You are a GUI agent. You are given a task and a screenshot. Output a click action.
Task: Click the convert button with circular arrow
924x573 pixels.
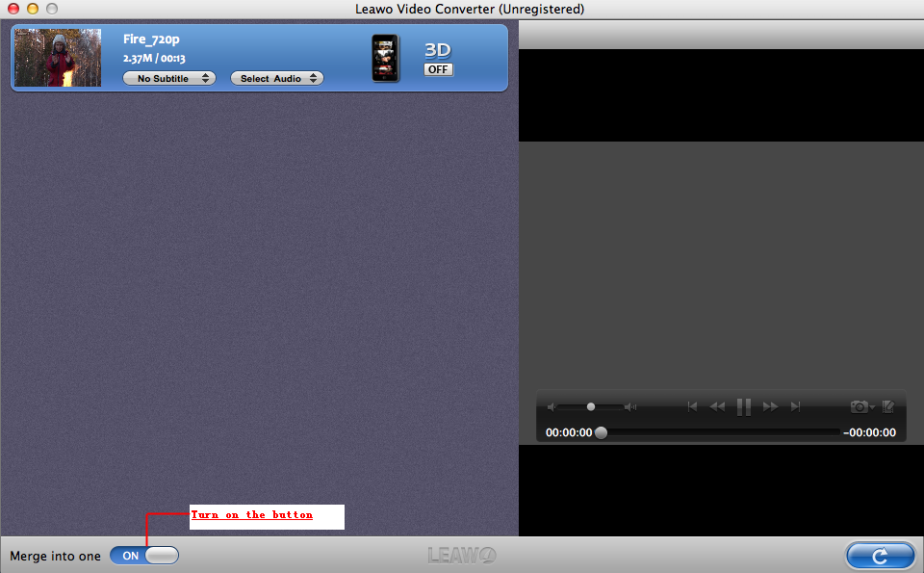(880, 556)
